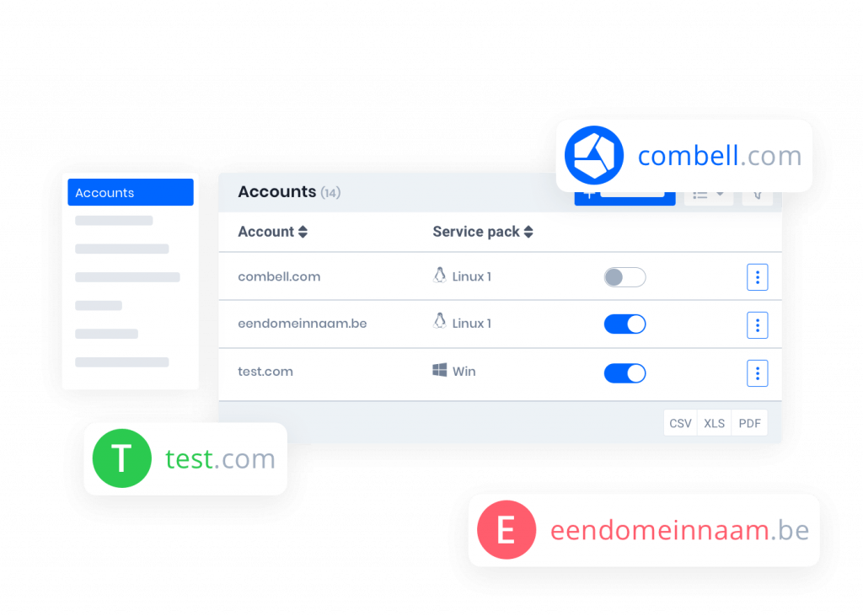
Task: Click the green T avatar for test.com
Action: coord(121,458)
